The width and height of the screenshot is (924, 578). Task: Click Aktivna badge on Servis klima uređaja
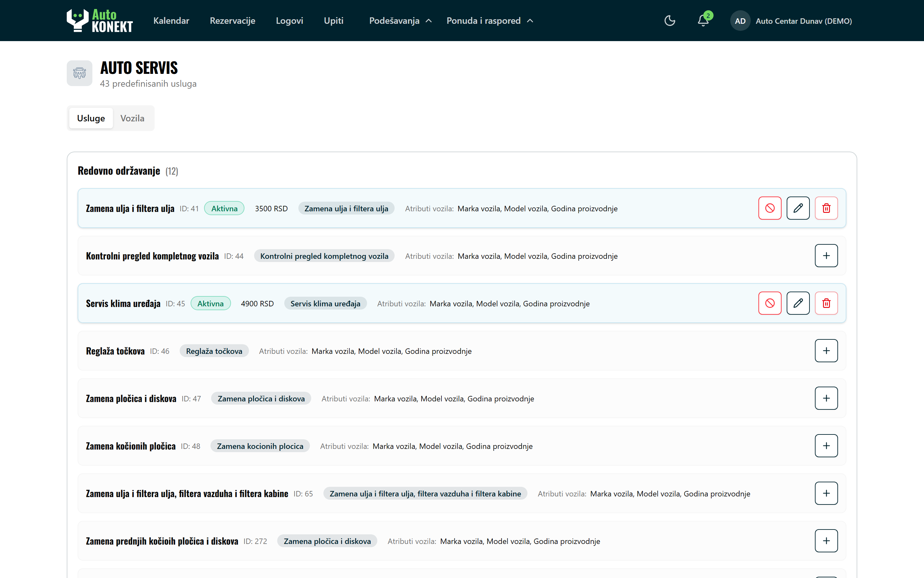pos(210,303)
